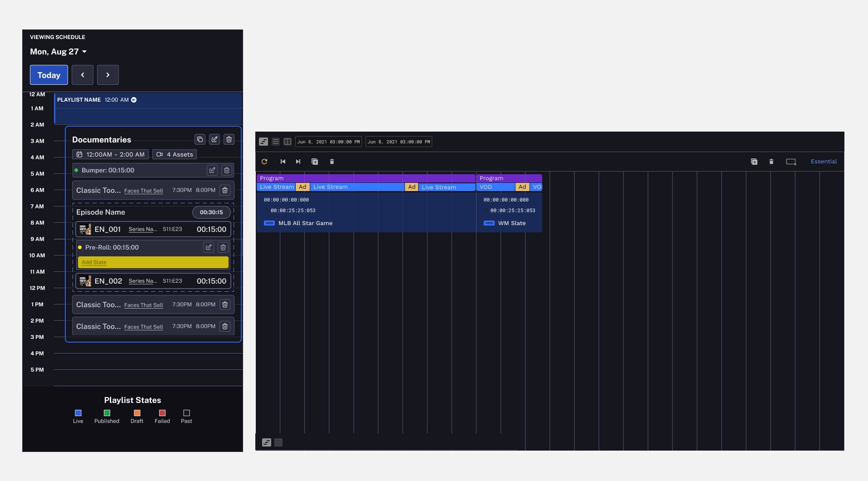The image size is (868, 481).
Task: Select bottom-left timeline view icon
Action: point(267,442)
